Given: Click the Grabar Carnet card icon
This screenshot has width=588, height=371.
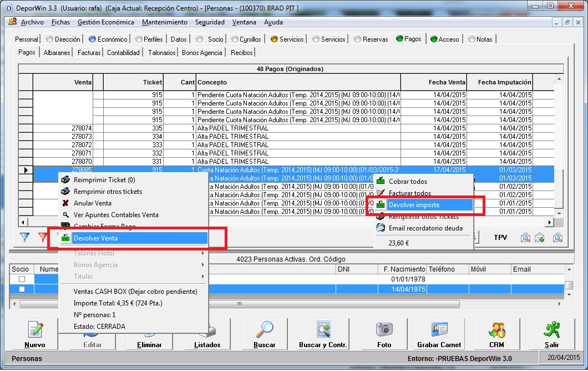Looking at the screenshot, I should pyautogui.click(x=439, y=330).
